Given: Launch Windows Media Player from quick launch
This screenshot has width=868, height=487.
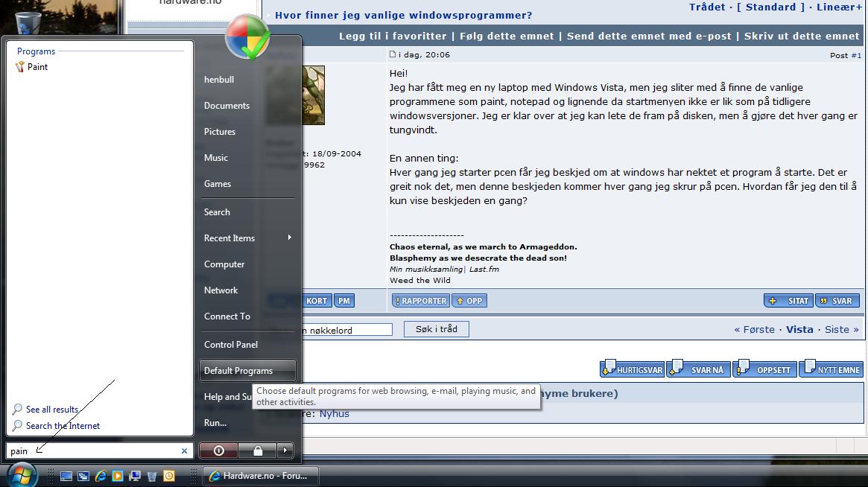Looking at the screenshot, I should [x=118, y=476].
